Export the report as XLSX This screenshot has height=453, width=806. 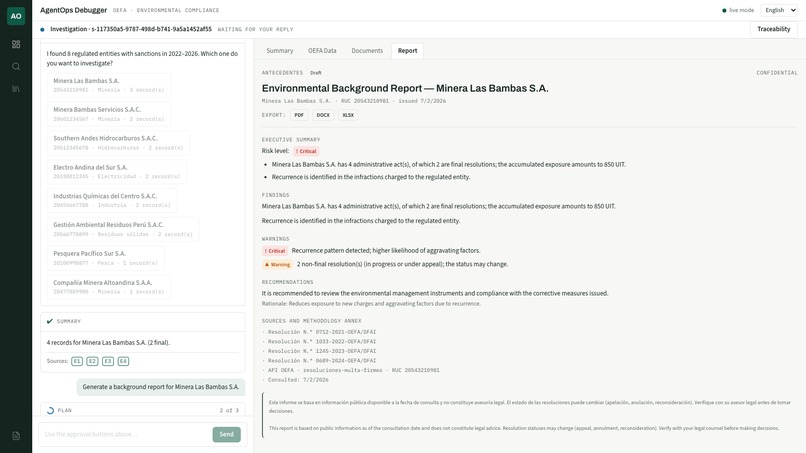pyautogui.click(x=348, y=115)
